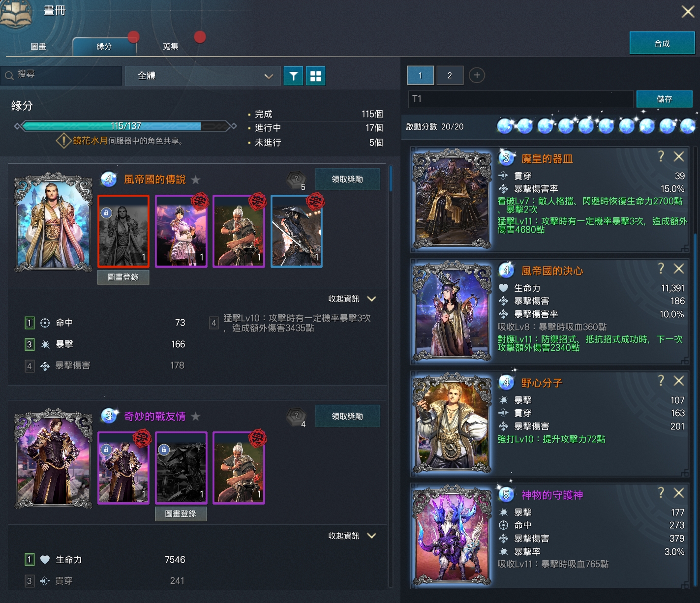Click the 緣分 115/137 progress bar
The image size is (700, 603).
click(x=125, y=126)
